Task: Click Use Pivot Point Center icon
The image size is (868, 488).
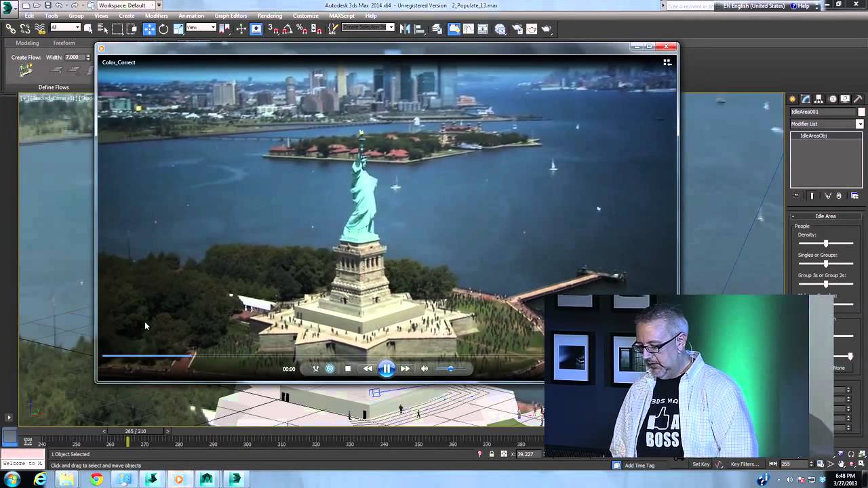Action: [224, 28]
